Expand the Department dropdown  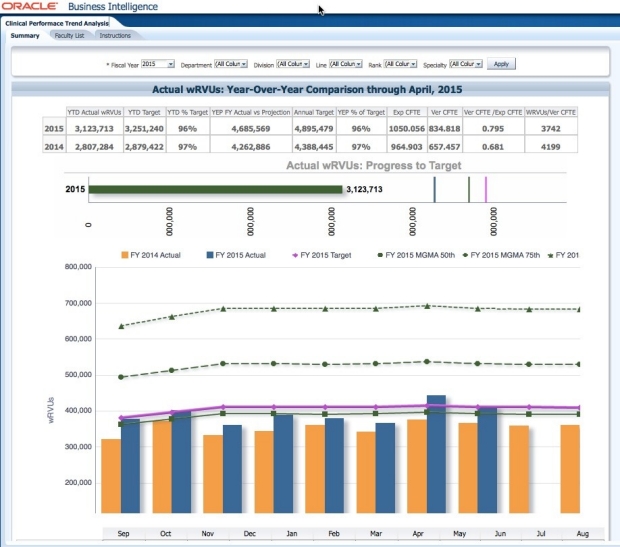pyautogui.click(x=230, y=63)
